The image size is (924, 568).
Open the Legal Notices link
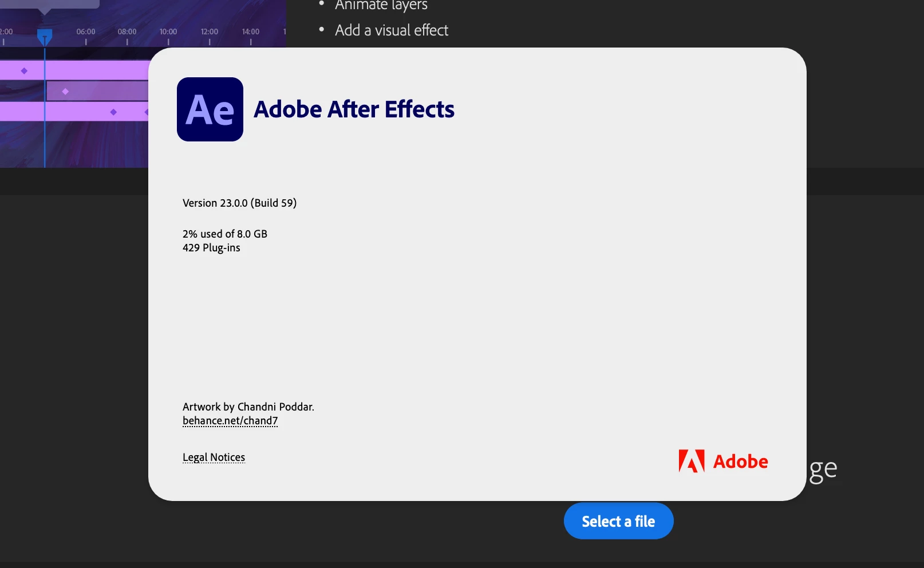(214, 457)
